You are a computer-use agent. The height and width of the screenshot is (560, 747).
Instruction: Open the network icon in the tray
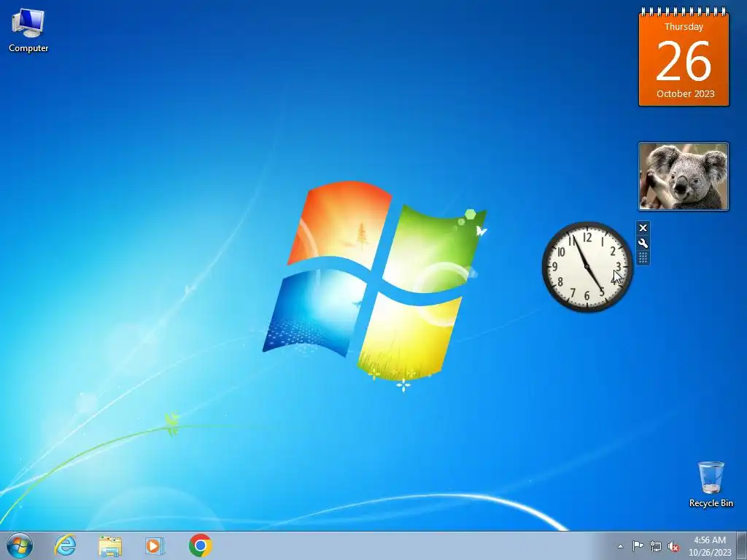656,546
